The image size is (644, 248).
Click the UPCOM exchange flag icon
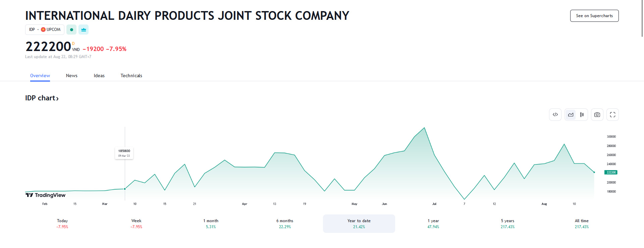click(43, 30)
